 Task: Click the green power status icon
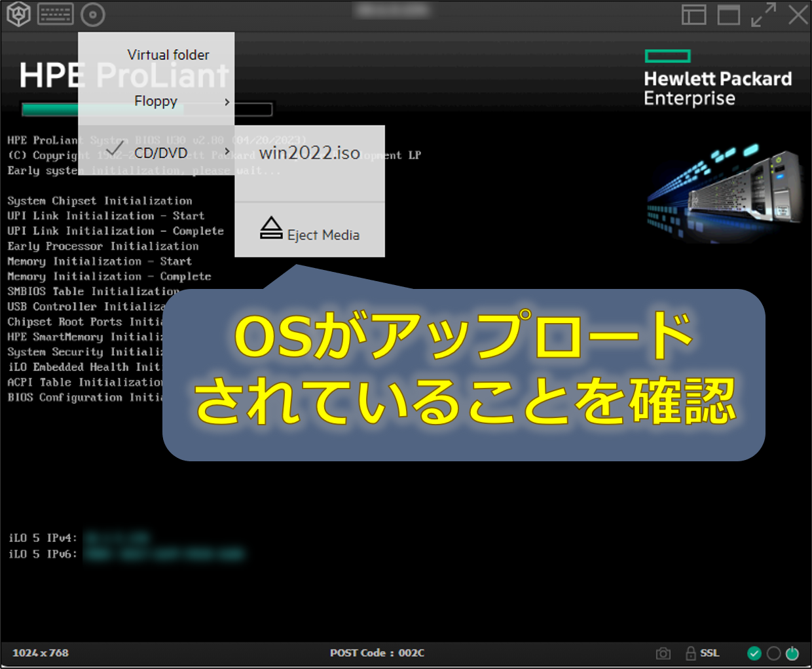tap(792, 653)
